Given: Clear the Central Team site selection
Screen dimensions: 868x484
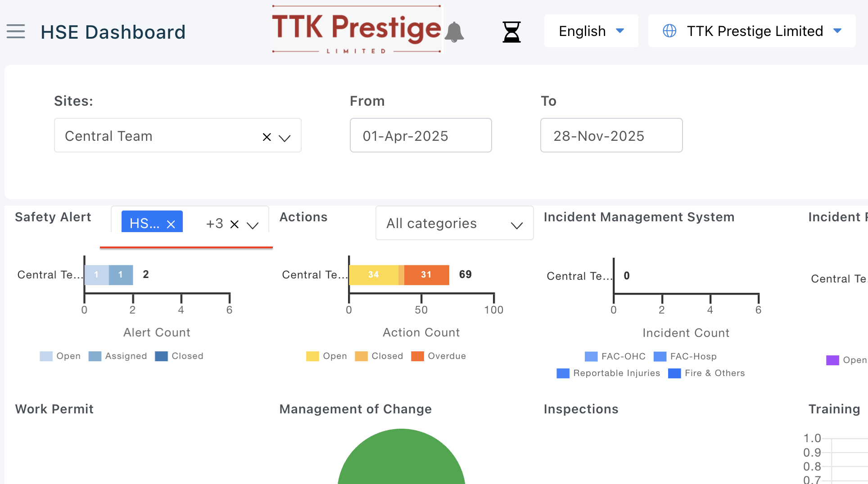Looking at the screenshot, I should pyautogui.click(x=267, y=137).
